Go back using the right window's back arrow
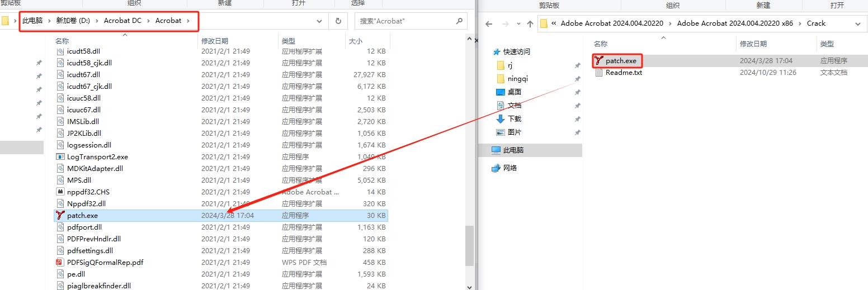The height and width of the screenshot is (290, 868). click(x=489, y=24)
